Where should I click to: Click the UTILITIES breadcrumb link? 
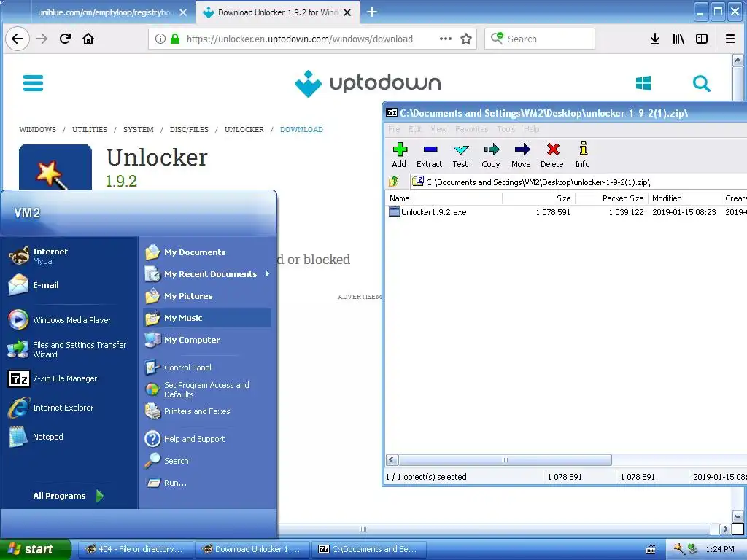[x=90, y=129]
